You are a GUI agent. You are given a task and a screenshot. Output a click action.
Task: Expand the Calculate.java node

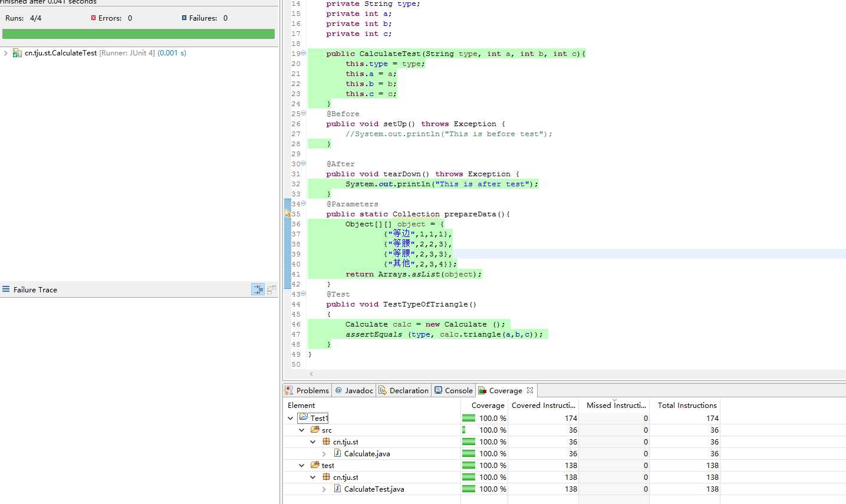324,453
